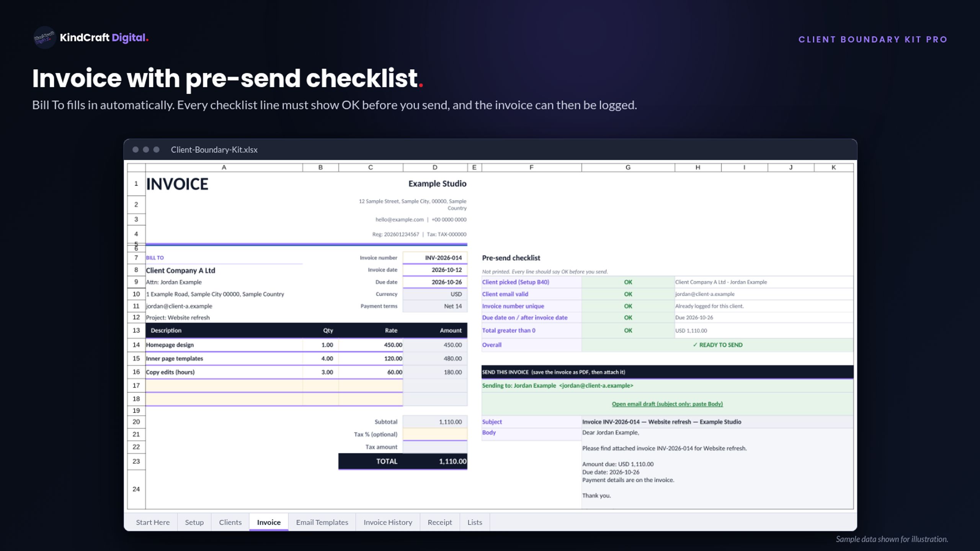
Task: Click the TOTAL amount cell 1,110.00
Action: coord(435,461)
